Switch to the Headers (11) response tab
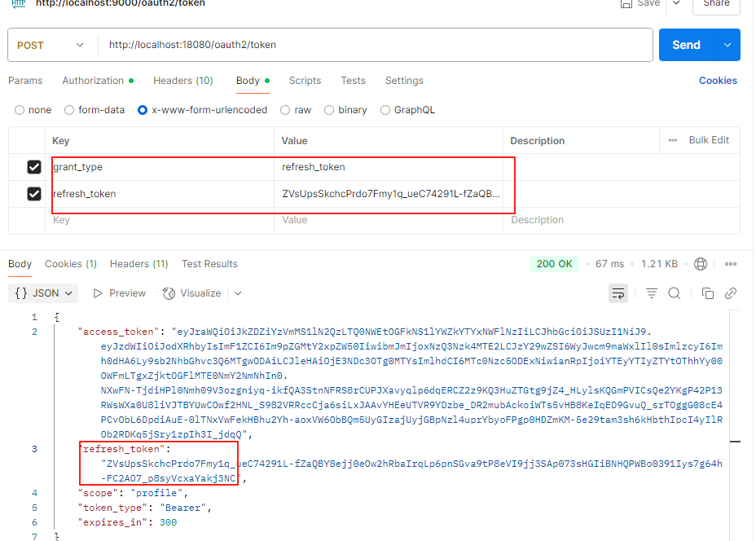The height and width of the screenshot is (541, 756). [x=138, y=263]
